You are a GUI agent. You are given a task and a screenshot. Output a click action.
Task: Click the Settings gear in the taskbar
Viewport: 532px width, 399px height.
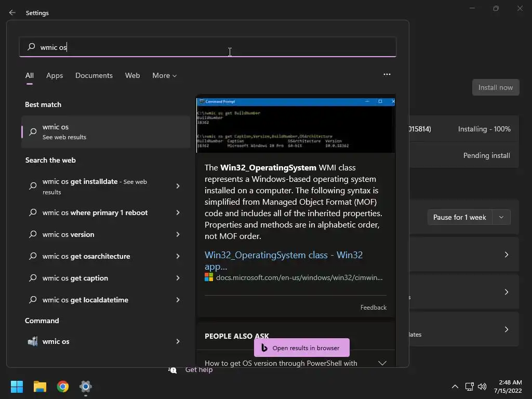[86, 387]
